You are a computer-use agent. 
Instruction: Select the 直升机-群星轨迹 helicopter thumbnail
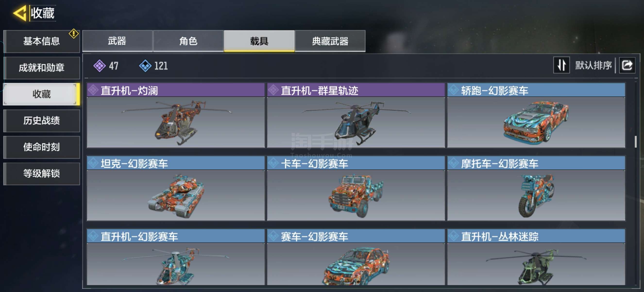(356, 122)
